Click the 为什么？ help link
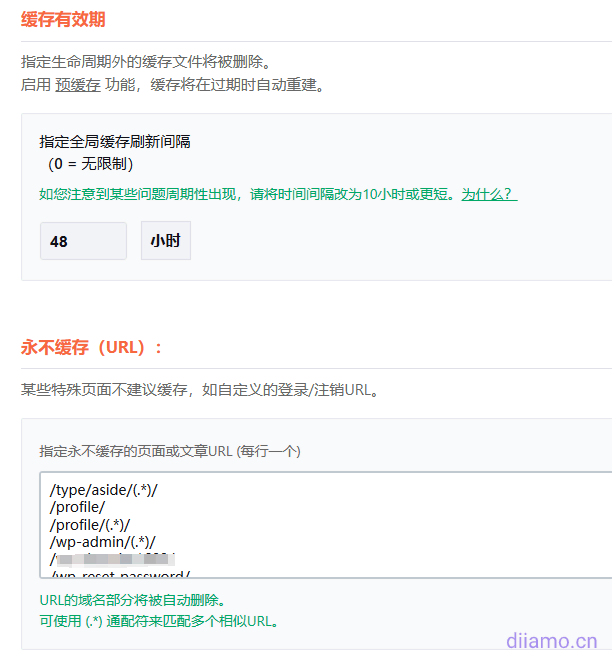The image size is (612, 659). click(x=489, y=194)
